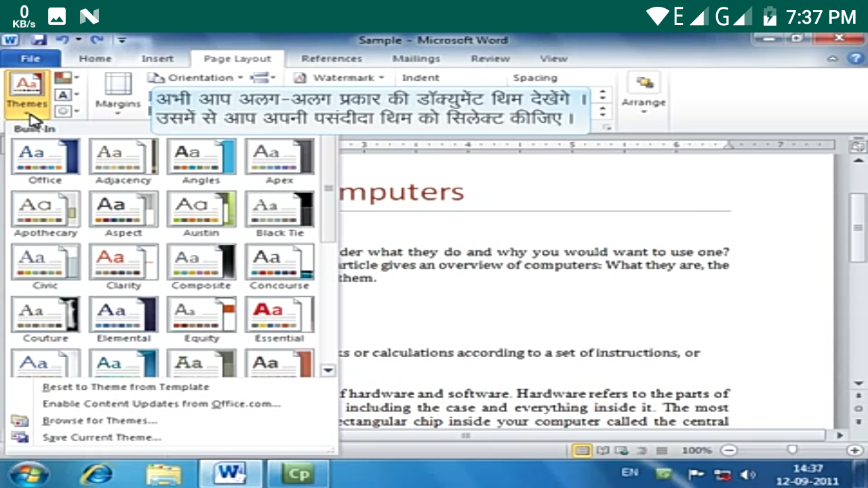Image resolution: width=868 pixels, height=488 pixels.
Task: Redo action in Quick Access toolbar
Action: pyautogui.click(x=96, y=40)
